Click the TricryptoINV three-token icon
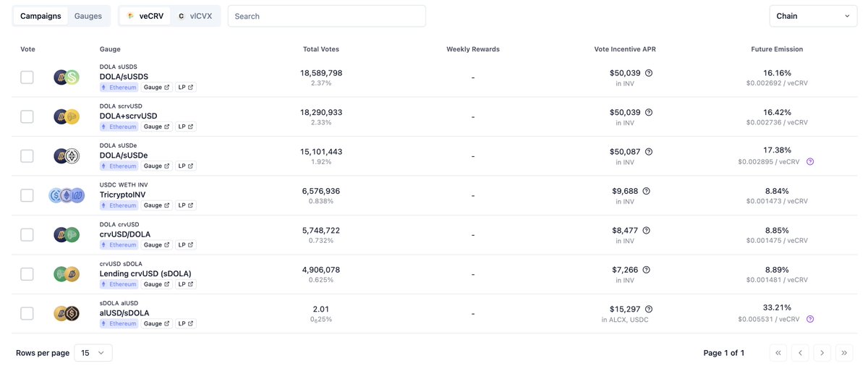The image size is (868, 371). (67, 195)
